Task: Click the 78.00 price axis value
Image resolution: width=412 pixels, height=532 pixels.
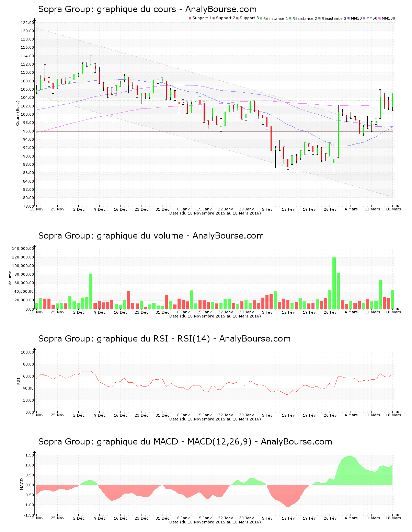Action: coord(28,206)
